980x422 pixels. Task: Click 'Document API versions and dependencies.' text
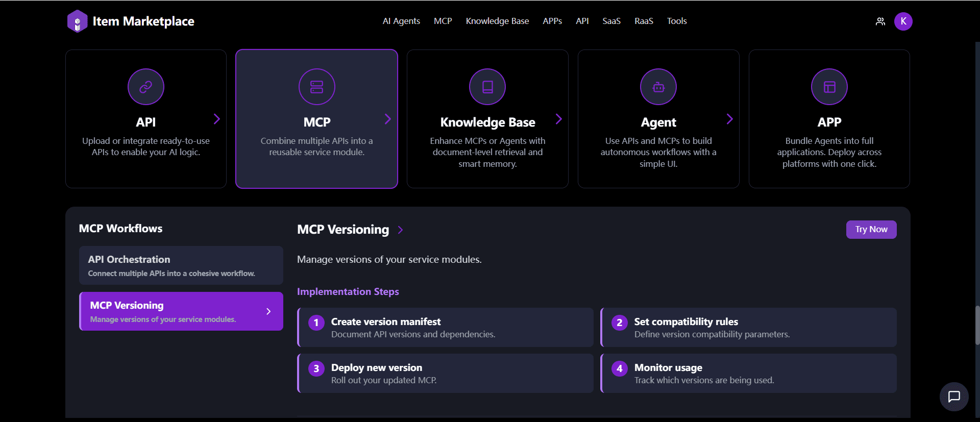(413, 334)
